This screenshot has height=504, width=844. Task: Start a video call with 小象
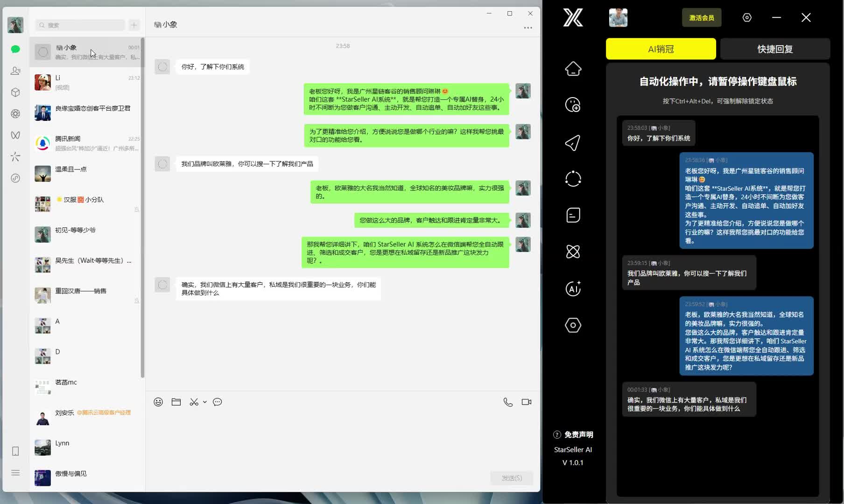pos(527,402)
